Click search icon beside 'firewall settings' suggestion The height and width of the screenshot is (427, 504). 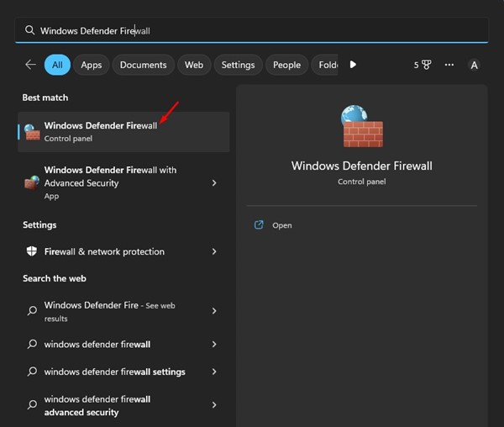point(32,372)
